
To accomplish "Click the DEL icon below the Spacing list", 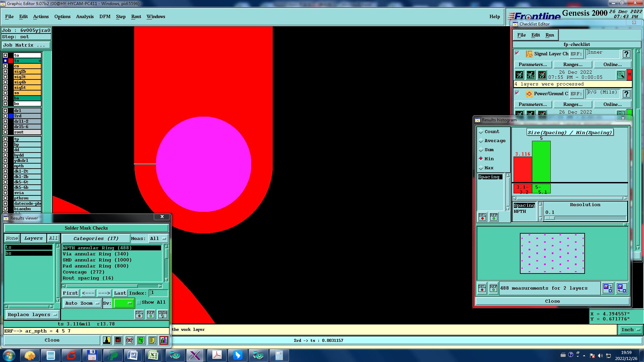I will 482,217.
